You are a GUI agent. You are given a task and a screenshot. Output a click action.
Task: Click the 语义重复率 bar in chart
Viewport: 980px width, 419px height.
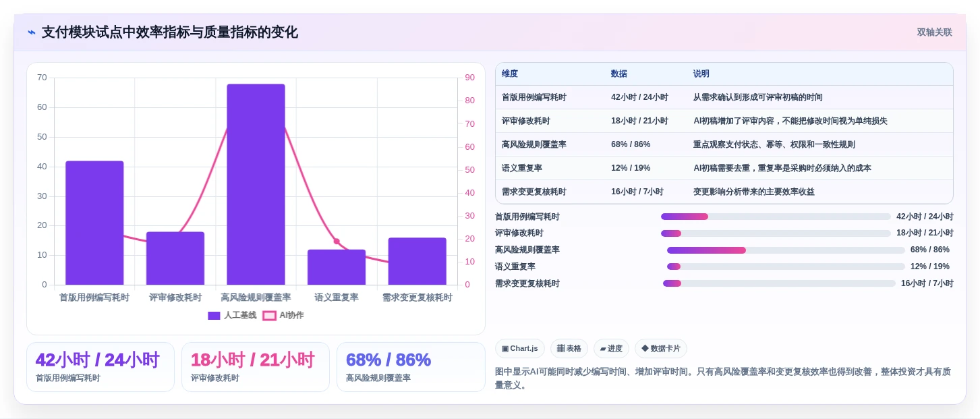337,267
